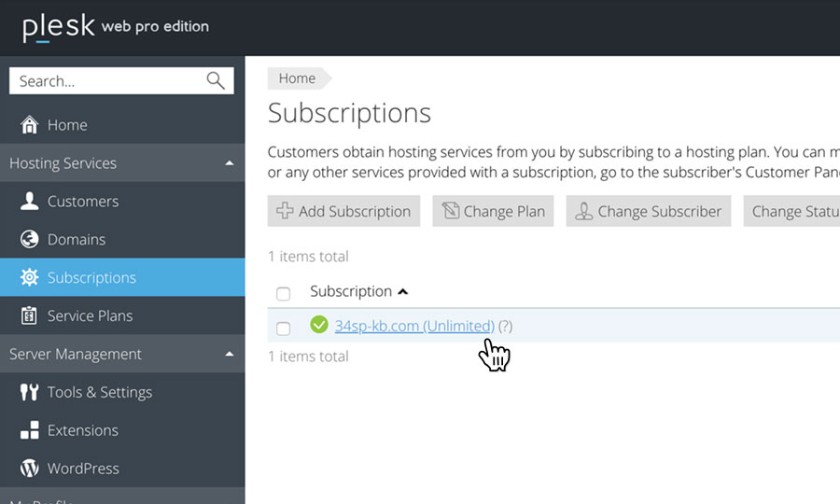Click the Change Plan button

(x=494, y=211)
